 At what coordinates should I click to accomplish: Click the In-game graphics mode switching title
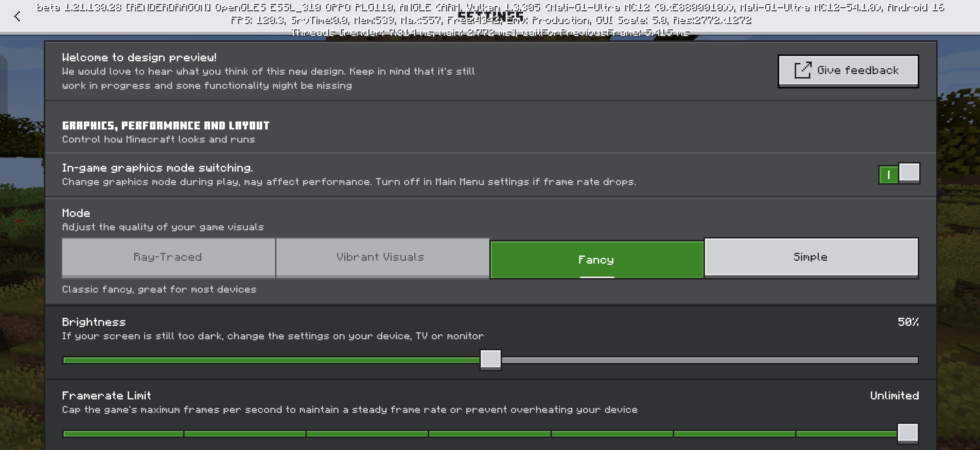tap(157, 168)
